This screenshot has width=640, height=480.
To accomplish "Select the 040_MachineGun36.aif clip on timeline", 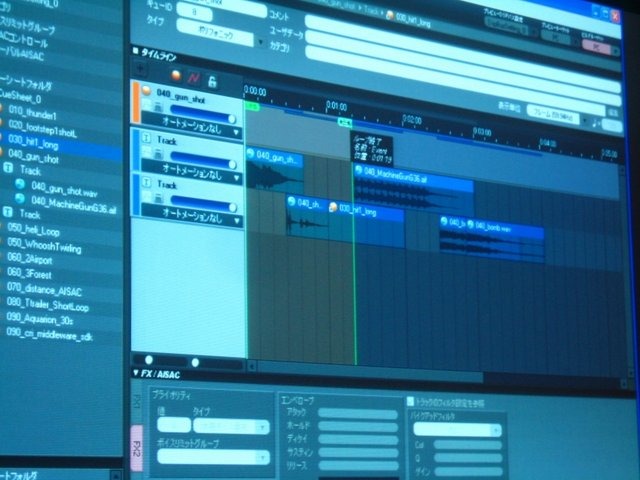I will (413, 190).
